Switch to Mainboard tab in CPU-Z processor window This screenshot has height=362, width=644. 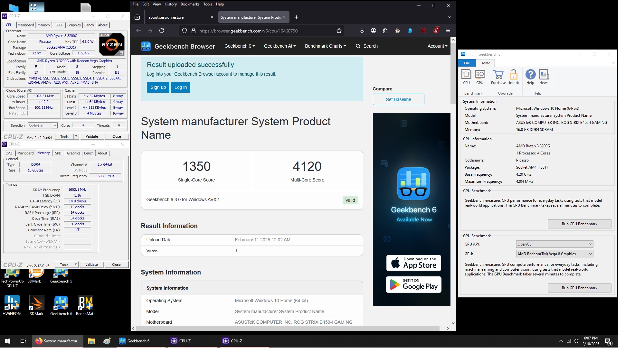[26, 25]
